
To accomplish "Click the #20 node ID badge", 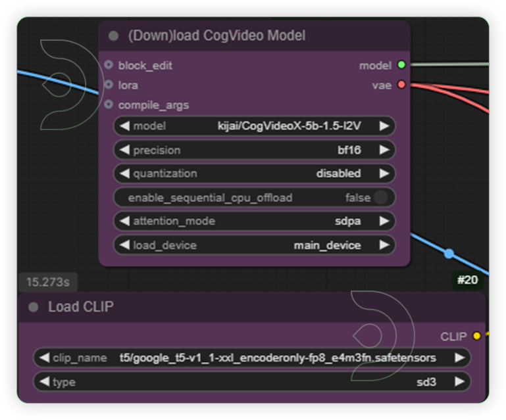I will pos(467,280).
